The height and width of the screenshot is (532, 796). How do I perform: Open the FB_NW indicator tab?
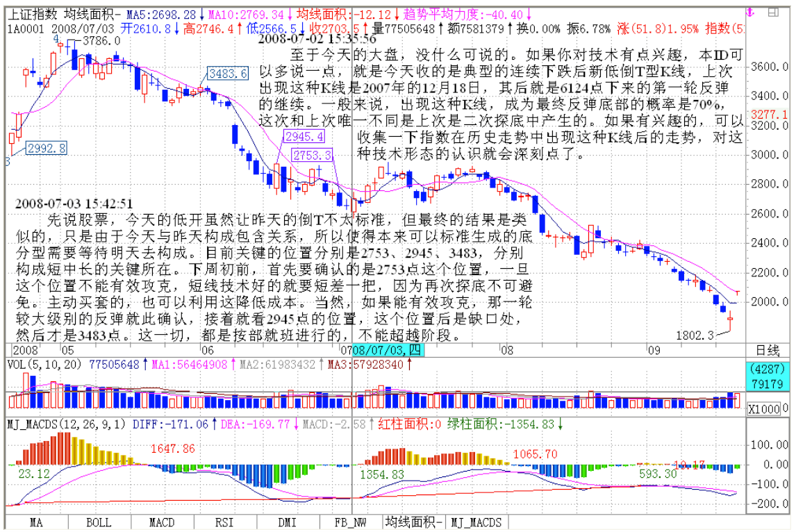click(x=350, y=522)
